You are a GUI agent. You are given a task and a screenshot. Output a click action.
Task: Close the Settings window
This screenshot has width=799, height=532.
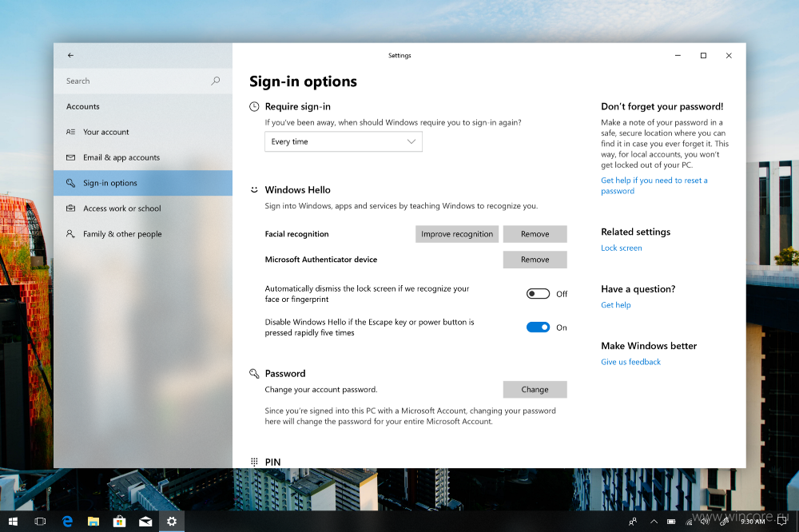729,56
